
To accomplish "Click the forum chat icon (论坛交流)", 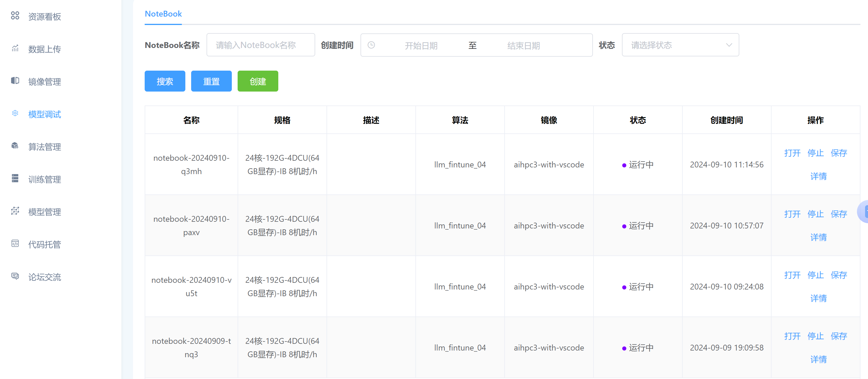I will point(15,276).
